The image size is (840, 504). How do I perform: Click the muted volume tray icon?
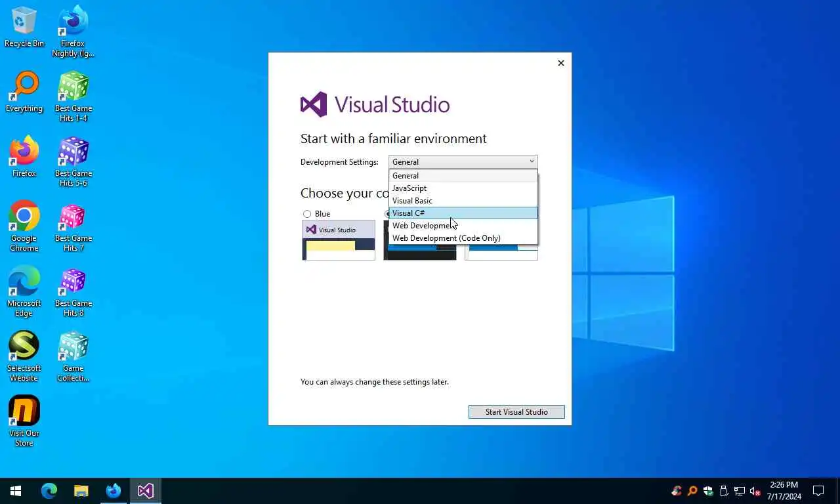(x=755, y=491)
